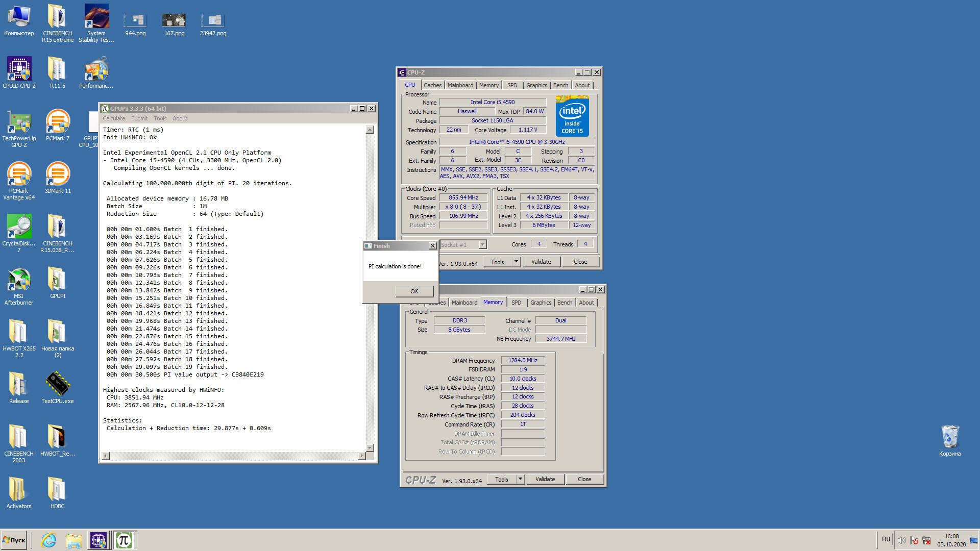
Task: Click OK in the Finish dialog
Action: [414, 291]
